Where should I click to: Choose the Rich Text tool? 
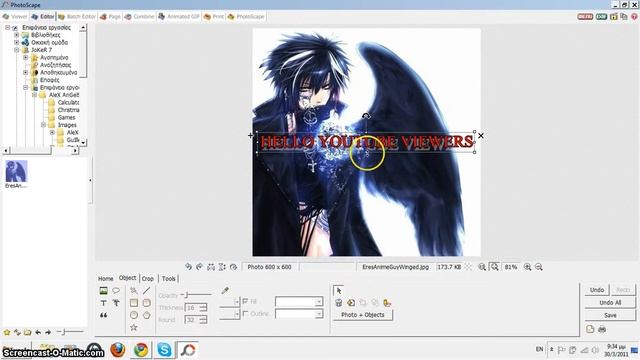click(x=116, y=303)
